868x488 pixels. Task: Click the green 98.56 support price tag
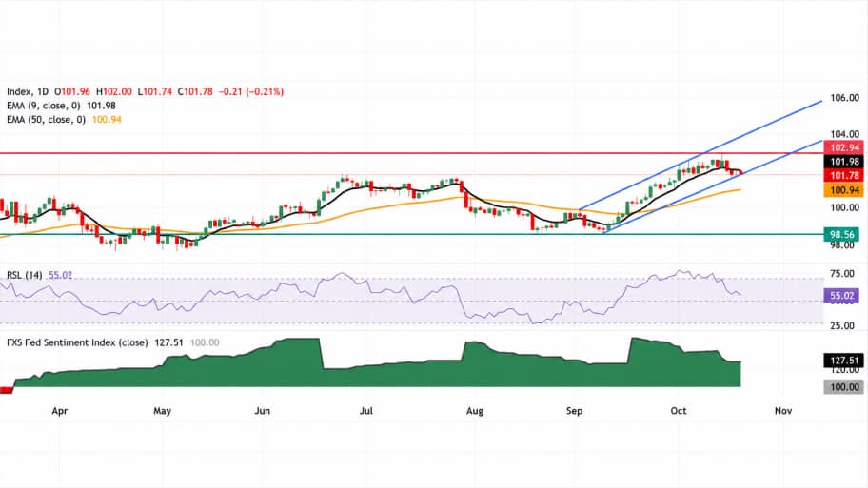tap(842, 234)
